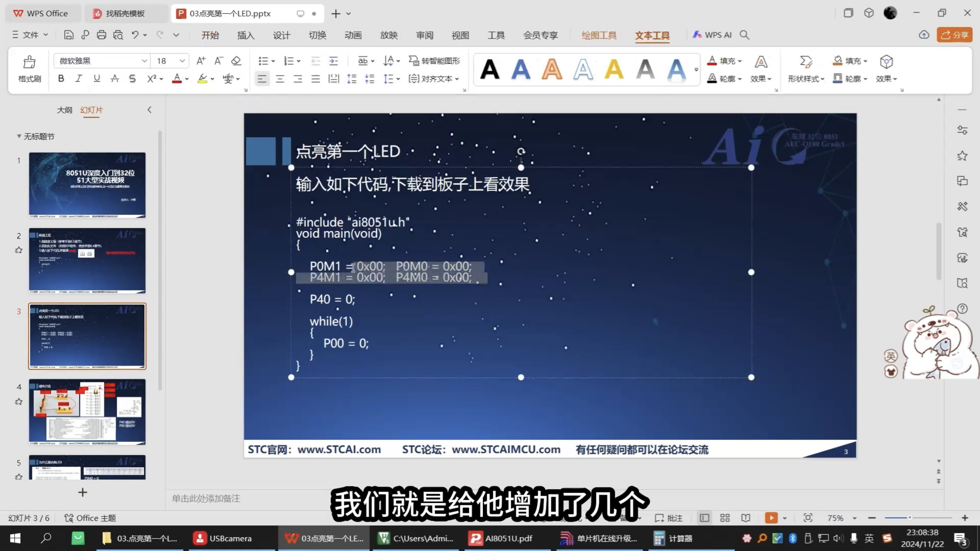Toggle underline formatting

pyautogui.click(x=96, y=79)
